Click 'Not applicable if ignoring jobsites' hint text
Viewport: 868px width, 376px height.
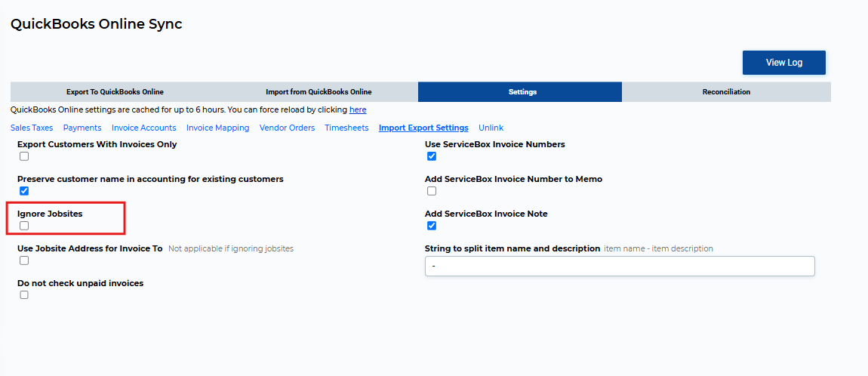coord(231,248)
